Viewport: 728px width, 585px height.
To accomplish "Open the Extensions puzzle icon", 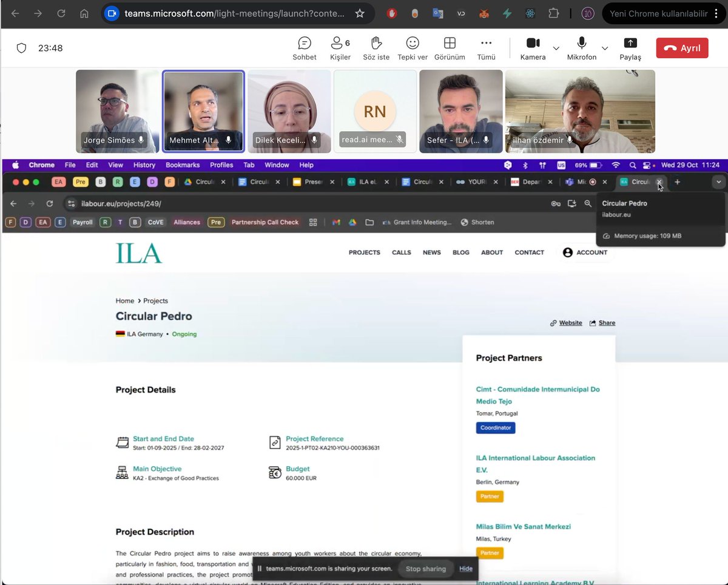I will [x=553, y=13].
